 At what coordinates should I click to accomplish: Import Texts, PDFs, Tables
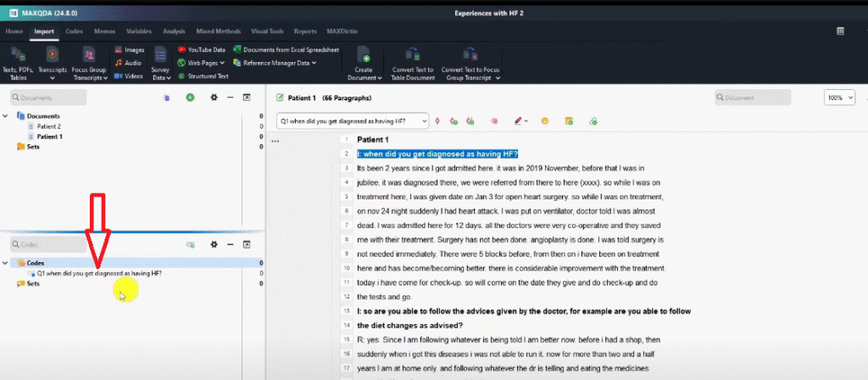click(19, 64)
